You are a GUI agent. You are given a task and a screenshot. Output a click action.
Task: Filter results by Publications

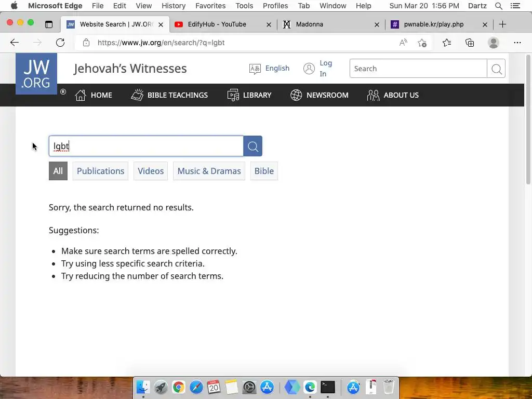click(x=100, y=171)
